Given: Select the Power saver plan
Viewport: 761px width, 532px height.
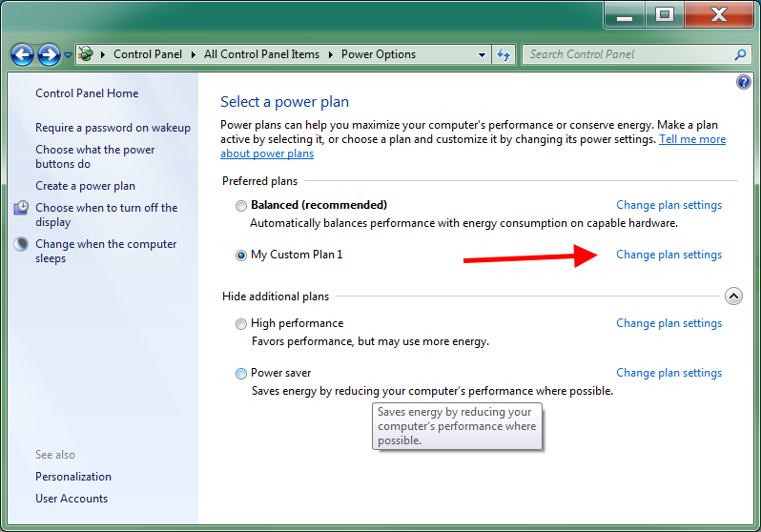Looking at the screenshot, I should [240, 374].
